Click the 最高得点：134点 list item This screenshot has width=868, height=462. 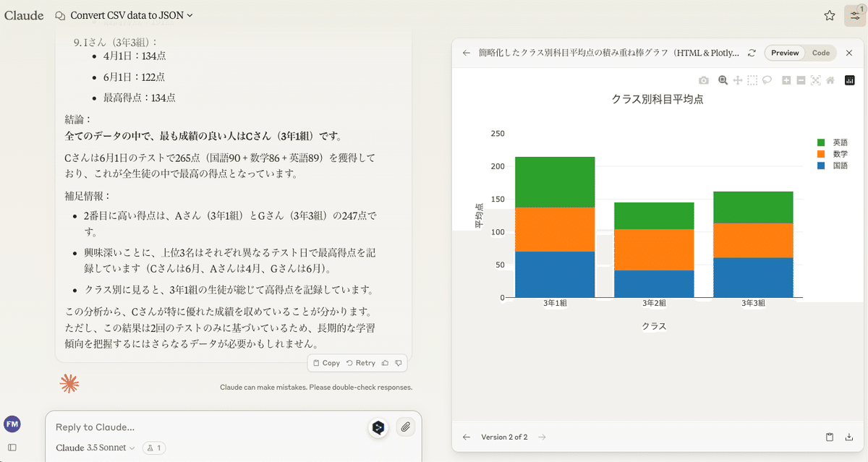tap(139, 98)
